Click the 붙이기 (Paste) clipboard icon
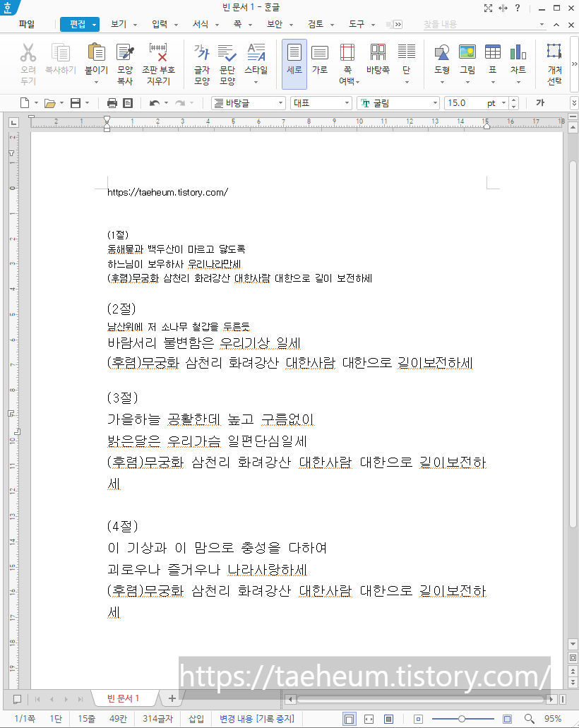Screen dimensions: 579x728 pyautogui.click(x=96, y=52)
